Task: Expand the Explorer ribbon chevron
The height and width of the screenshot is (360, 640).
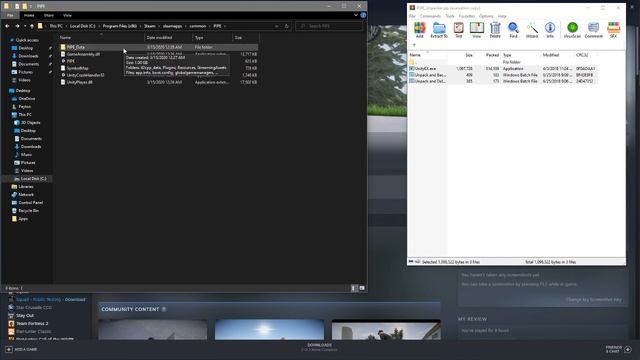Action: pos(356,15)
